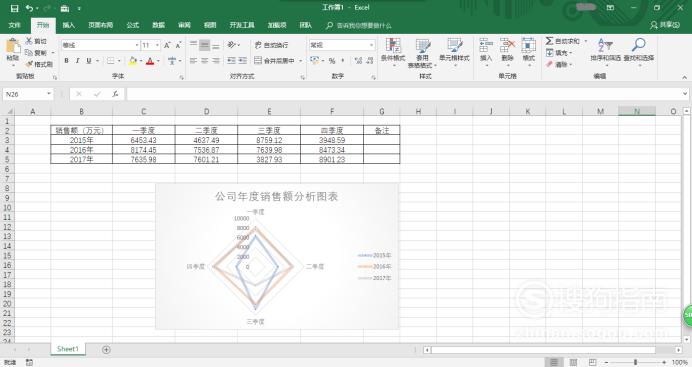692x367 pixels.
Task: Click the zoom slider handle
Action: 636,362
